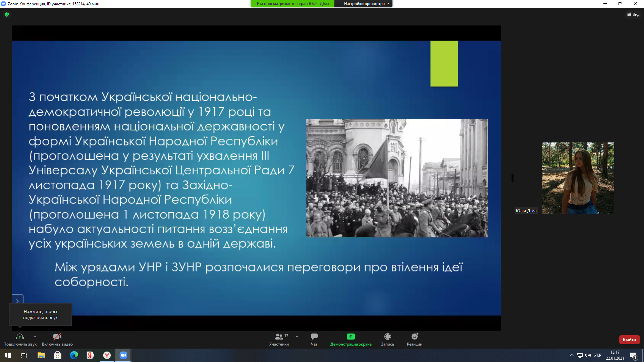The image size is (644, 362).
Task: Click the green Share Screen icon
Action: coord(351,337)
